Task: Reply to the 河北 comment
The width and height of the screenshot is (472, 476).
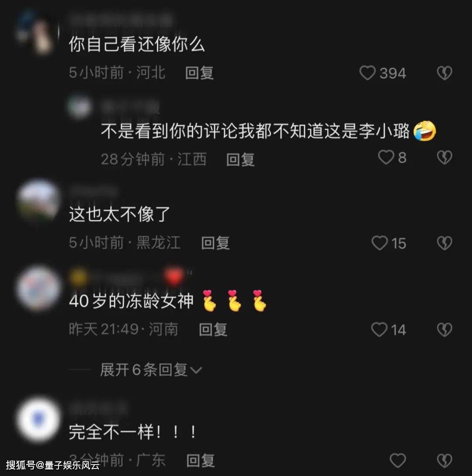Action: pyautogui.click(x=199, y=73)
